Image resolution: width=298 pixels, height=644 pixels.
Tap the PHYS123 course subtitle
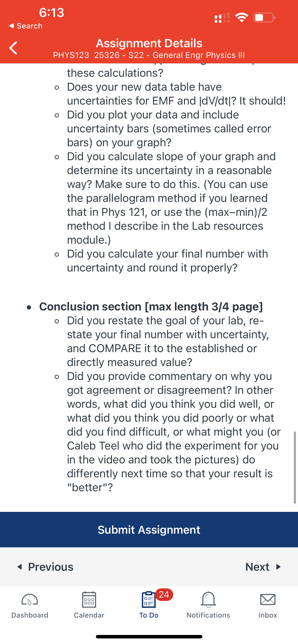149,55
